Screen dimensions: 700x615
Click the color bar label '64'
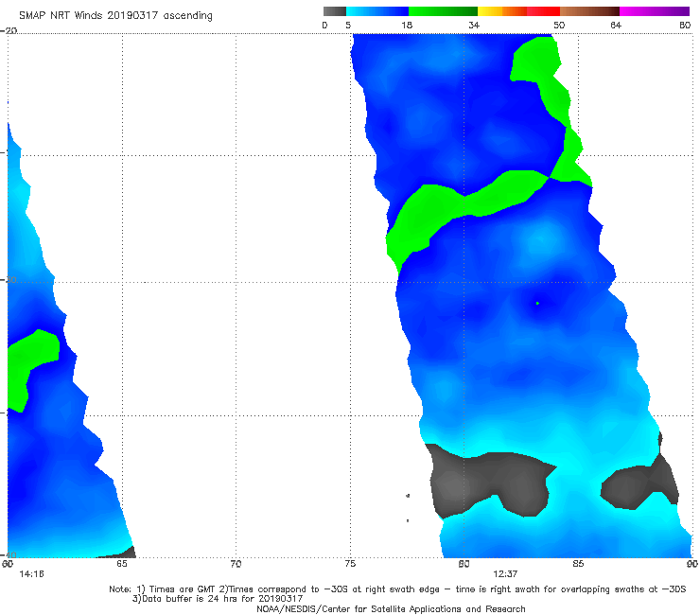pyautogui.click(x=616, y=25)
